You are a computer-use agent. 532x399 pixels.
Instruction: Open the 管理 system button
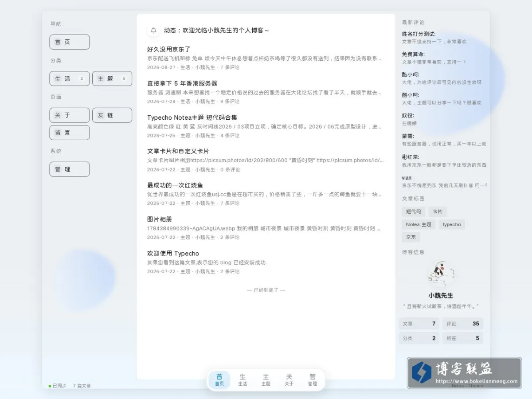click(x=70, y=169)
